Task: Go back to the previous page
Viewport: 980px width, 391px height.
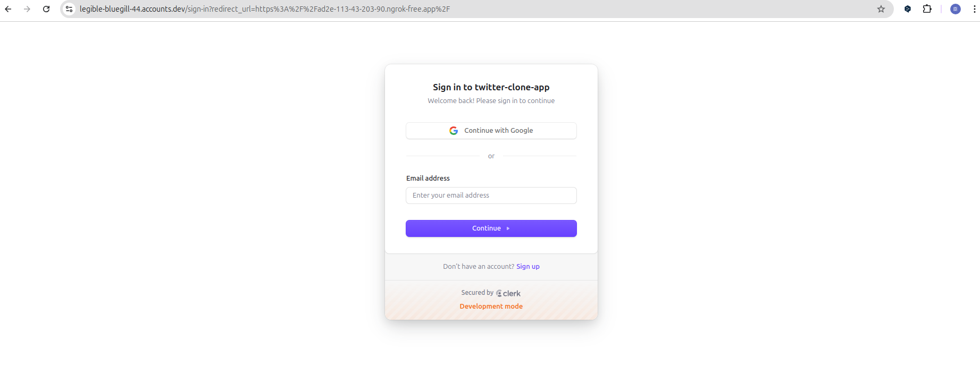Action: pyautogui.click(x=8, y=9)
